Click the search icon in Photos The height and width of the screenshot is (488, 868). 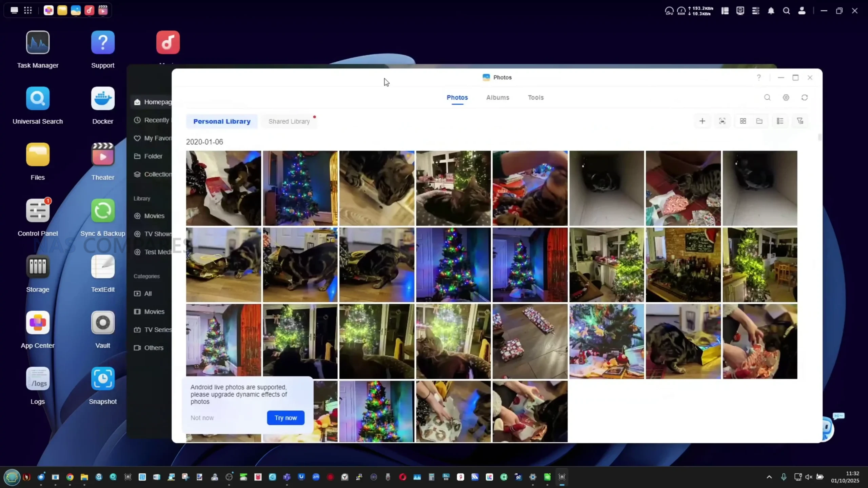767,98
